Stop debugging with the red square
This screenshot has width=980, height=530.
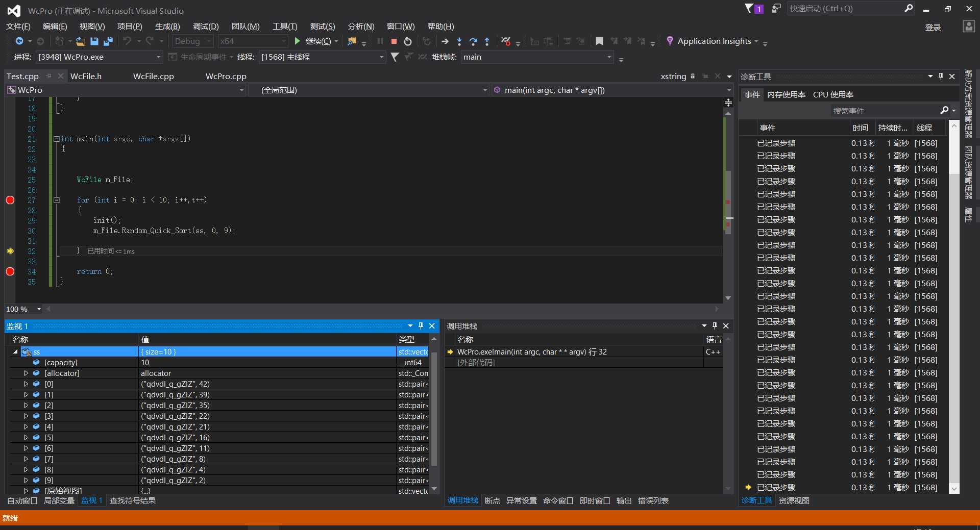(394, 41)
